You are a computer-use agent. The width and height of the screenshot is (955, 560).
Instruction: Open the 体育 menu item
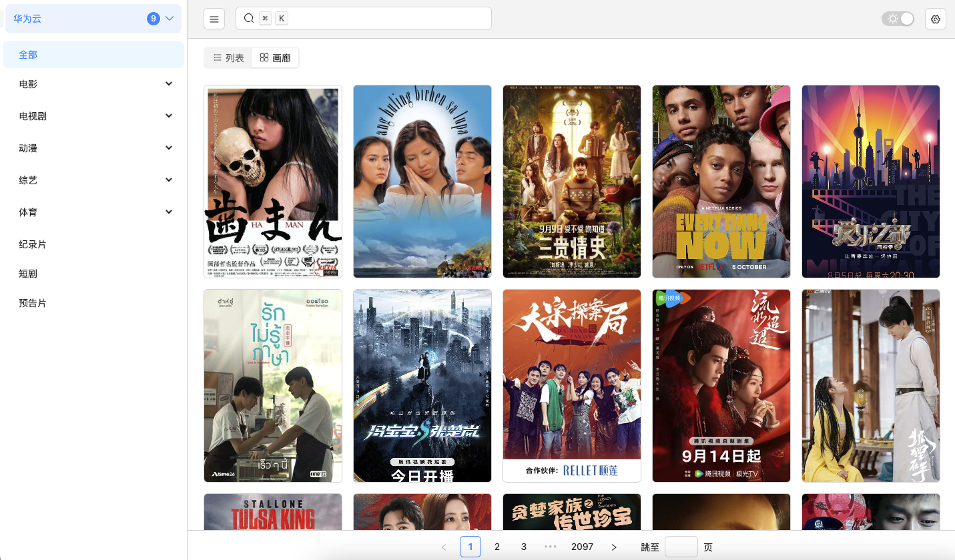coord(93,212)
